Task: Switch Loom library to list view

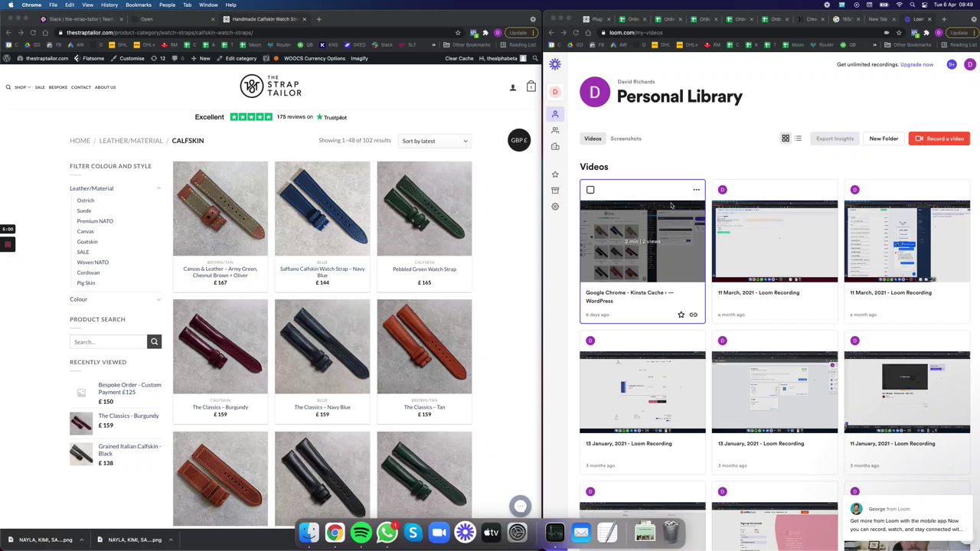Action: pyautogui.click(x=798, y=139)
